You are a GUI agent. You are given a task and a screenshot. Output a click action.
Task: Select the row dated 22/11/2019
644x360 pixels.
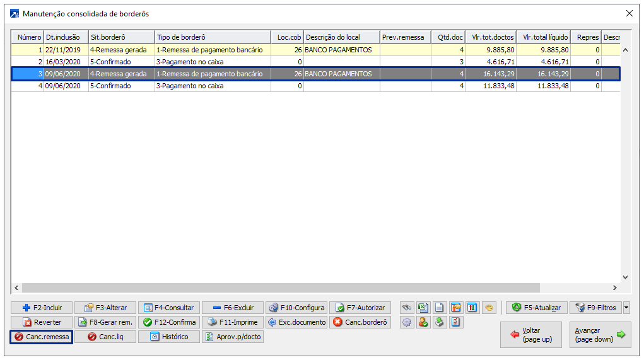[x=315, y=50]
